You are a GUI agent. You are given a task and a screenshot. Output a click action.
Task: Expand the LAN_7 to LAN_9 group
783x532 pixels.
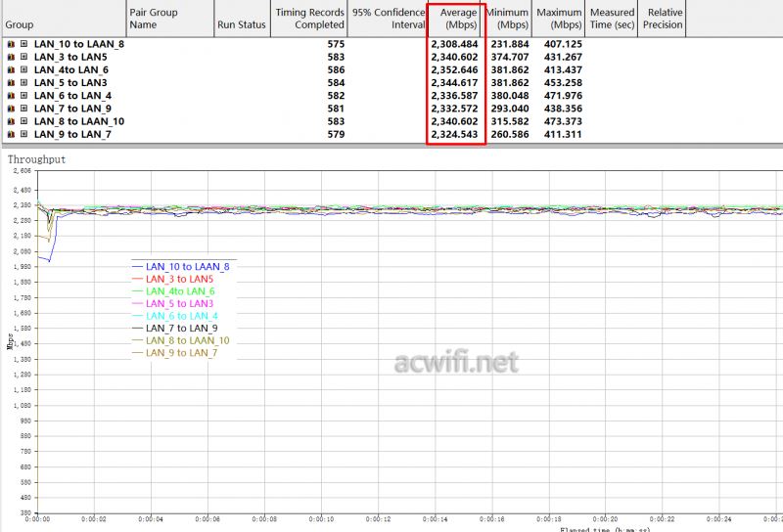click(x=23, y=109)
